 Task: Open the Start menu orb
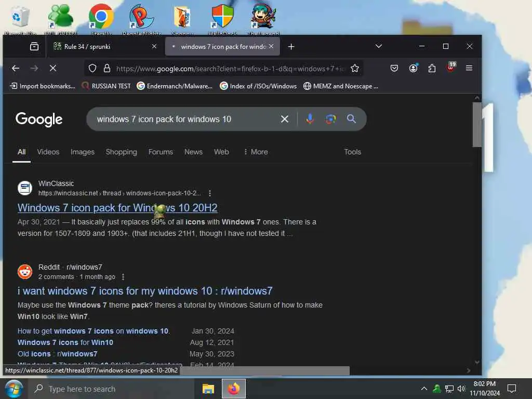(x=14, y=389)
